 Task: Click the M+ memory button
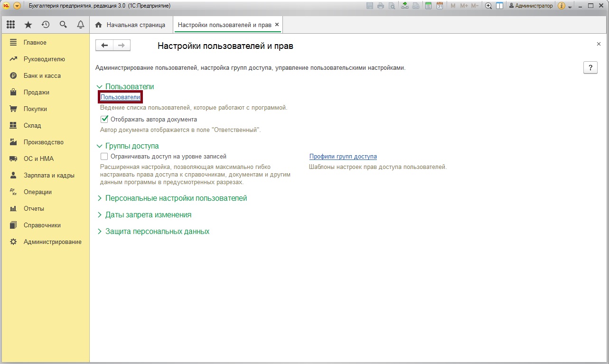click(x=463, y=6)
